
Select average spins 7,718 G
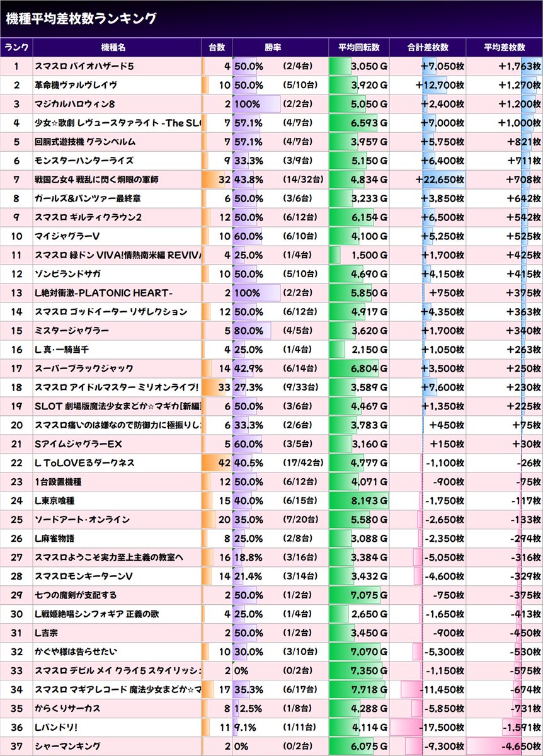click(369, 690)
